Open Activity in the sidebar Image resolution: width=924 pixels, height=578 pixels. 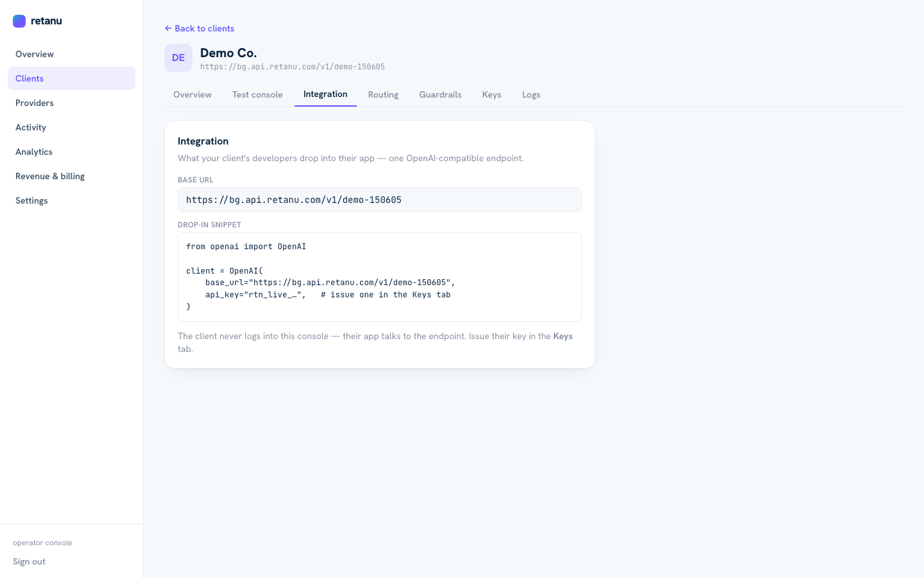pos(71,127)
